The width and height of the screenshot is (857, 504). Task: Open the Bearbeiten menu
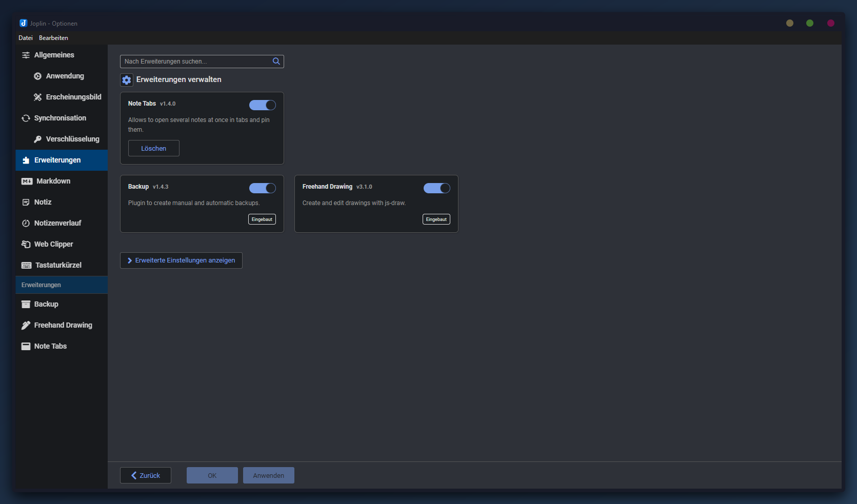pyautogui.click(x=53, y=37)
